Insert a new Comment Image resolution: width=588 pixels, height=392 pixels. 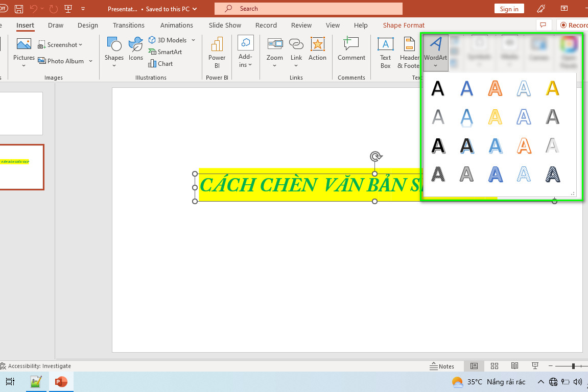351,49
